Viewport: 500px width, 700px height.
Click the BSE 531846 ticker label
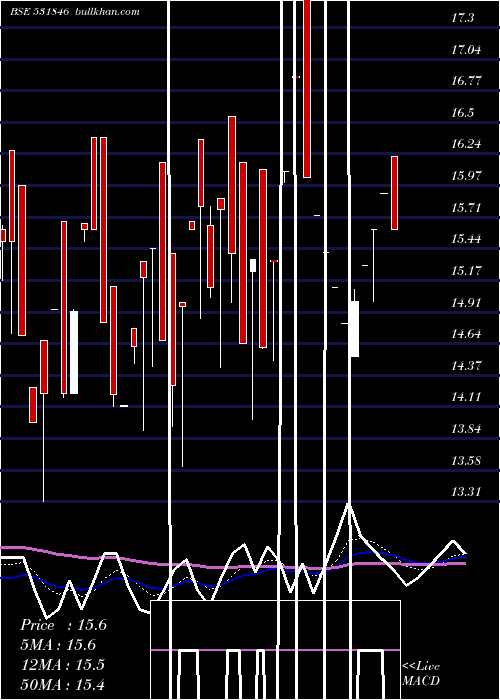(39, 12)
